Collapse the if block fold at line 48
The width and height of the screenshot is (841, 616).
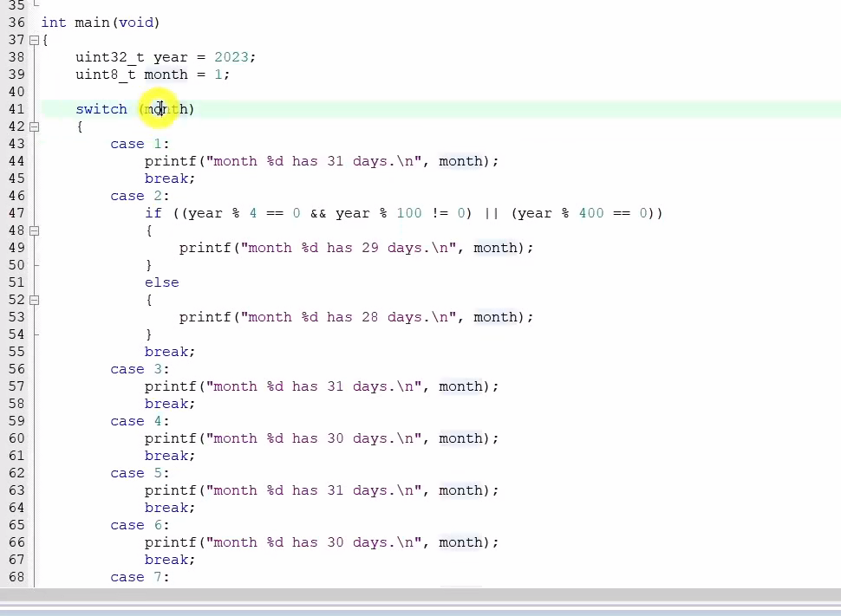35,231
